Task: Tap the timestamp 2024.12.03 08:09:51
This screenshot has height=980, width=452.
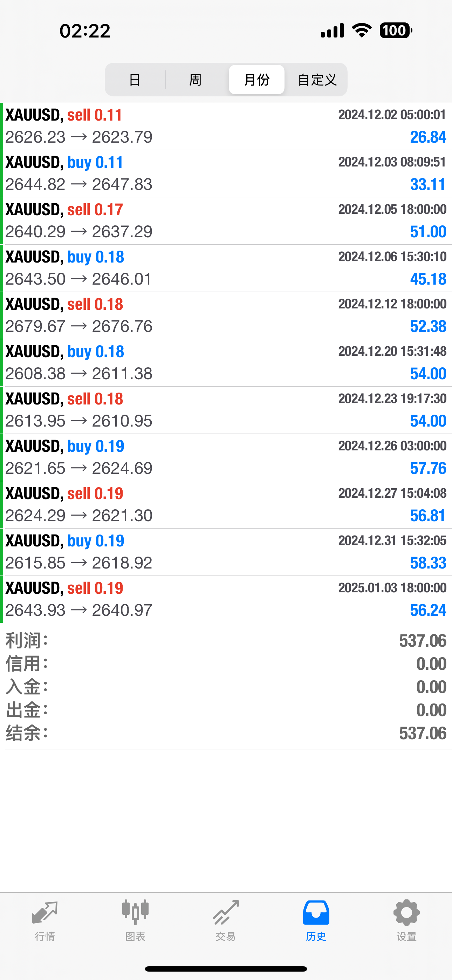Action: 392,162
